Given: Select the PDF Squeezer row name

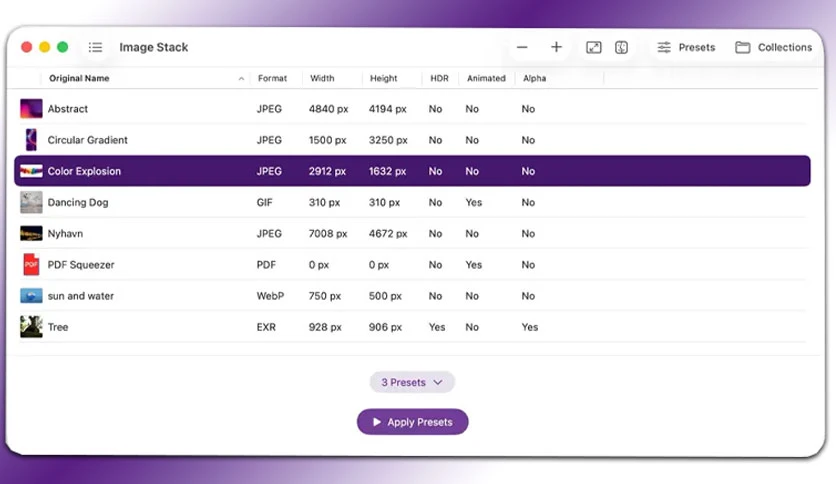Looking at the screenshot, I should 81,265.
